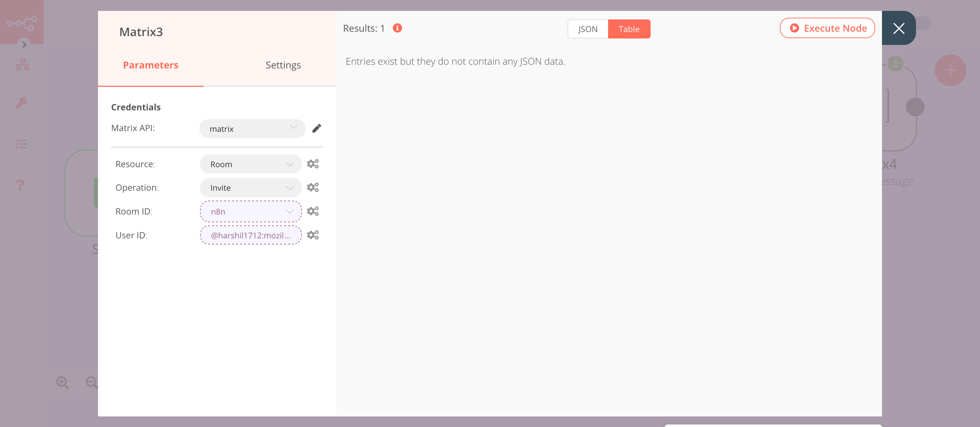Open Credentials using the key icon

(22, 103)
